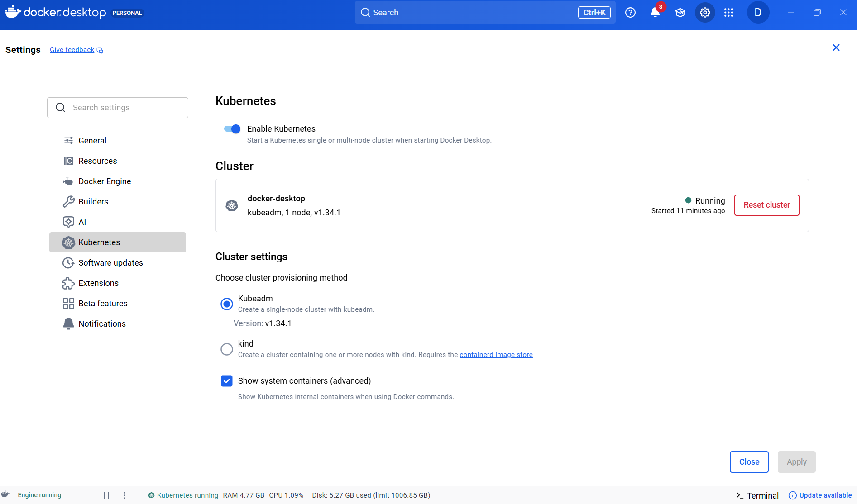Go to the Resources settings section
This screenshot has height=504, width=857.
(97, 161)
